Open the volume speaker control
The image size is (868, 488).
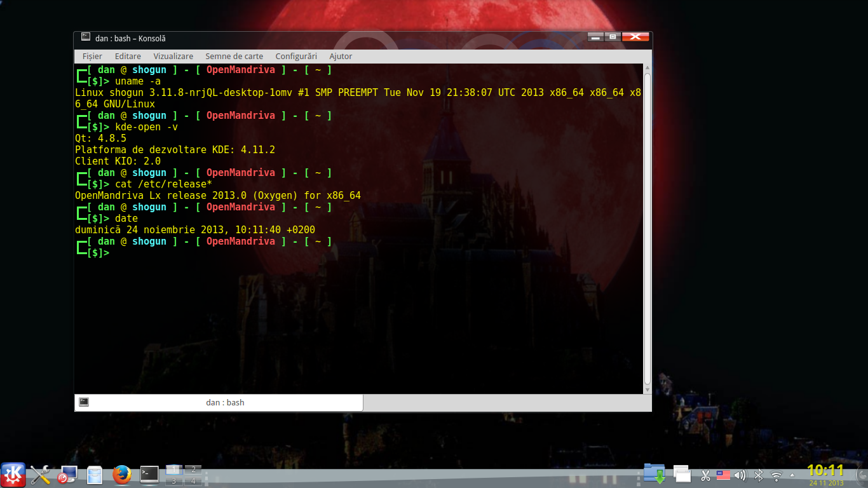point(740,475)
